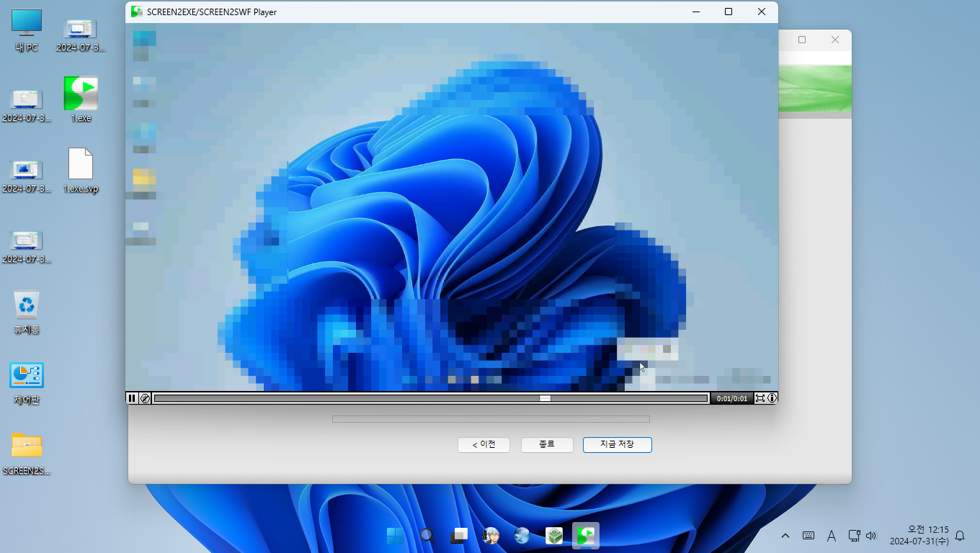Viewport: 980px width, 553px height.
Task: Select the 2024-07-3... screenshot left of 1.exe
Action: click(x=27, y=105)
